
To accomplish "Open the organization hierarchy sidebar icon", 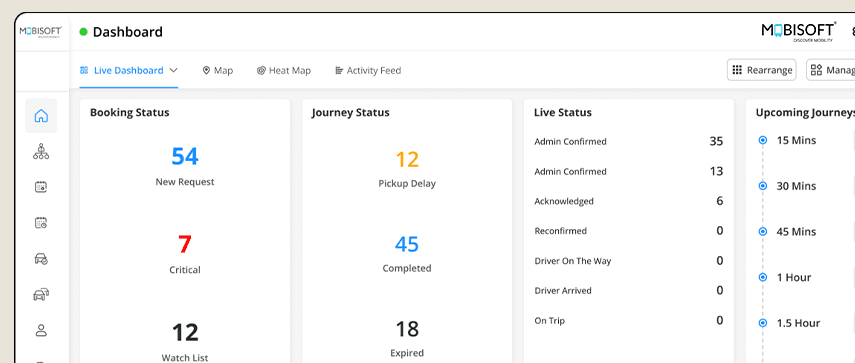I will click(x=41, y=151).
